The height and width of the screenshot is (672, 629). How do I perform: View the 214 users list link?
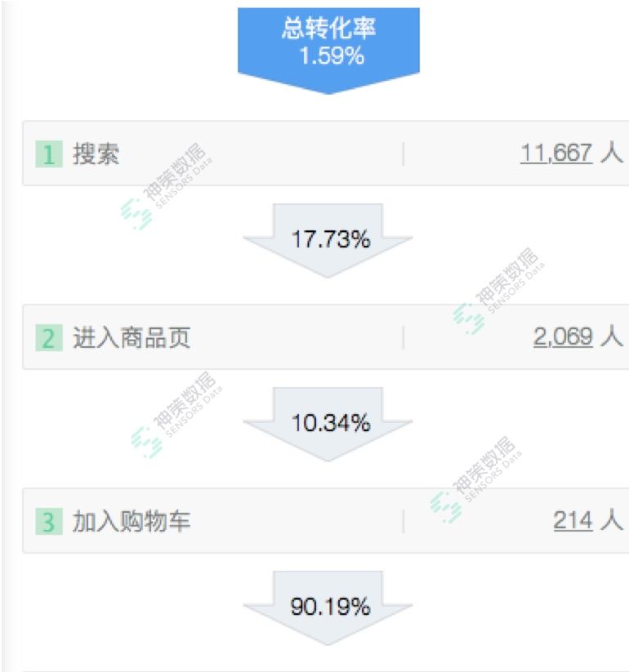click(573, 520)
